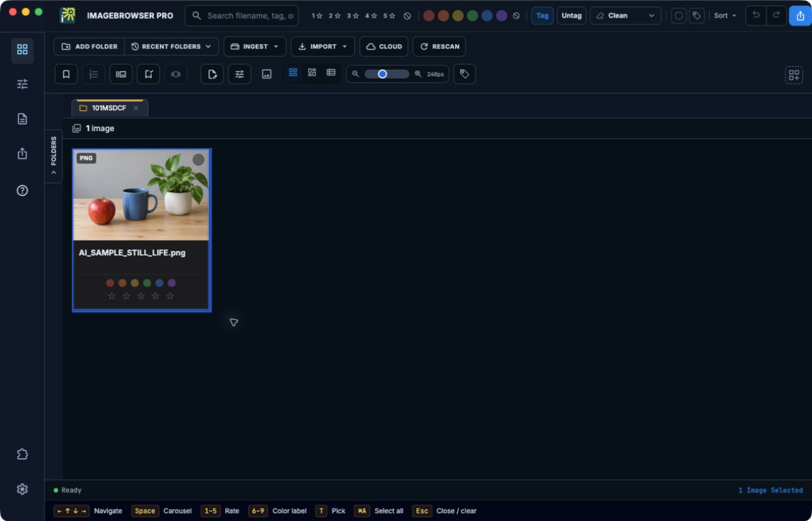Expand the vertical Folders panel tab
This screenshot has height=521, width=812.
pos(54,155)
